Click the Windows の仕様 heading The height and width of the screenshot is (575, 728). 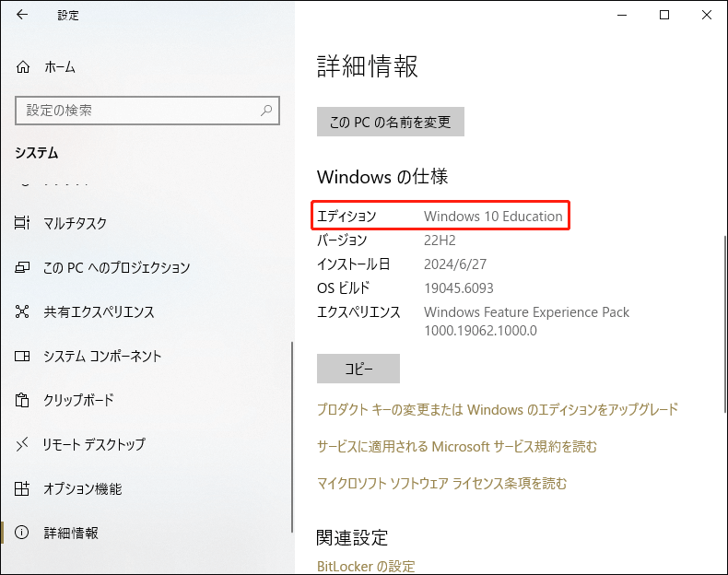pos(382,177)
